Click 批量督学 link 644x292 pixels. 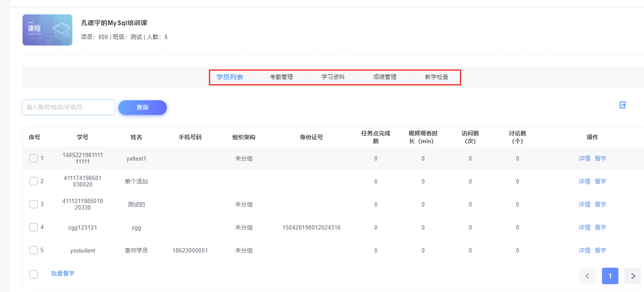click(63, 273)
